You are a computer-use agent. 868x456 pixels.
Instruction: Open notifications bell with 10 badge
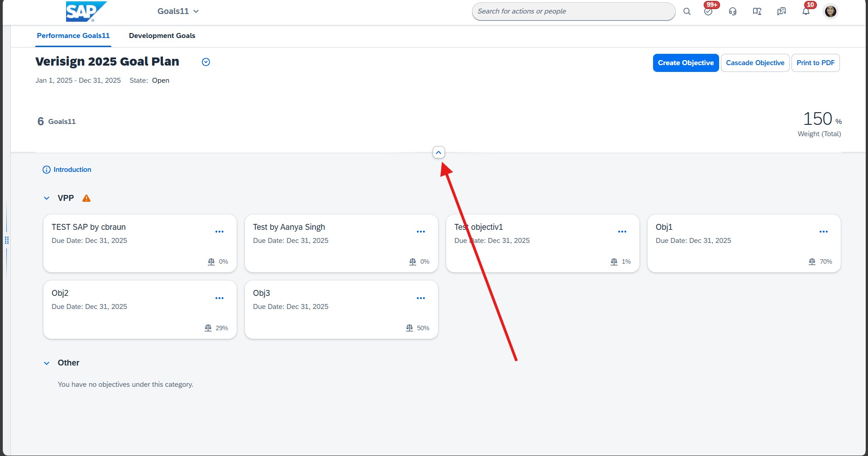pyautogui.click(x=806, y=11)
